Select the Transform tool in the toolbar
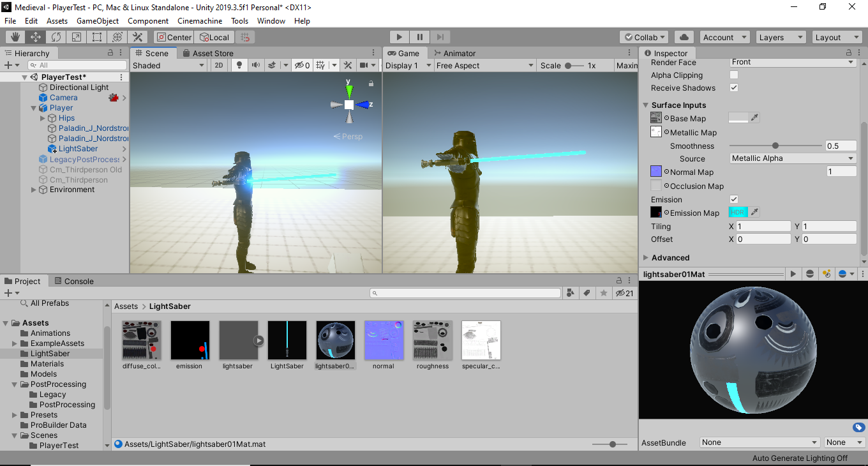This screenshot has width=868, height=466. point(117,37)
